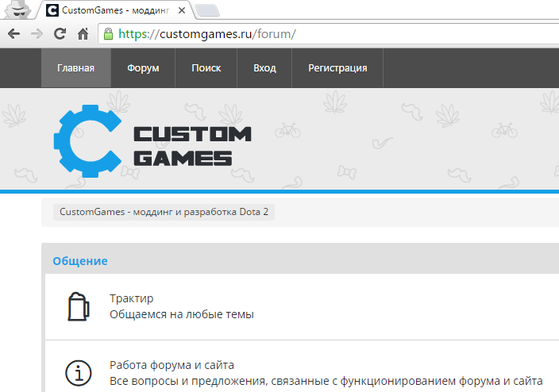Open the Форум navigation item
This screenshot has width=559, height=392.
coord(143,68)
